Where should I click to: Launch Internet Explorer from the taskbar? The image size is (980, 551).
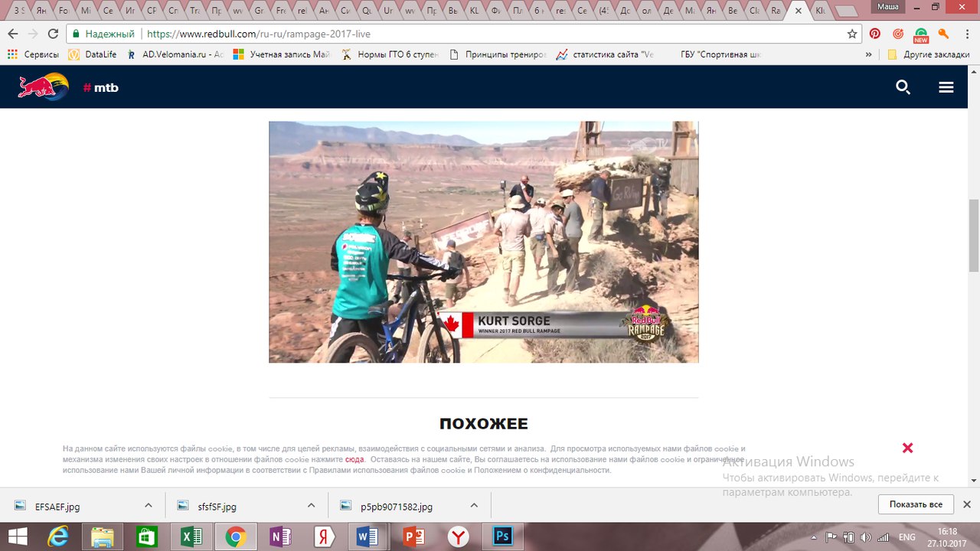point(58,536)
